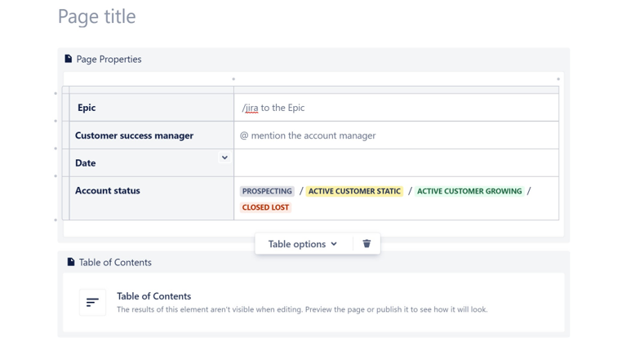The image size is (622, 364).
Task: Select the PROSPECTING status lozenge
Action: (267, 191)
